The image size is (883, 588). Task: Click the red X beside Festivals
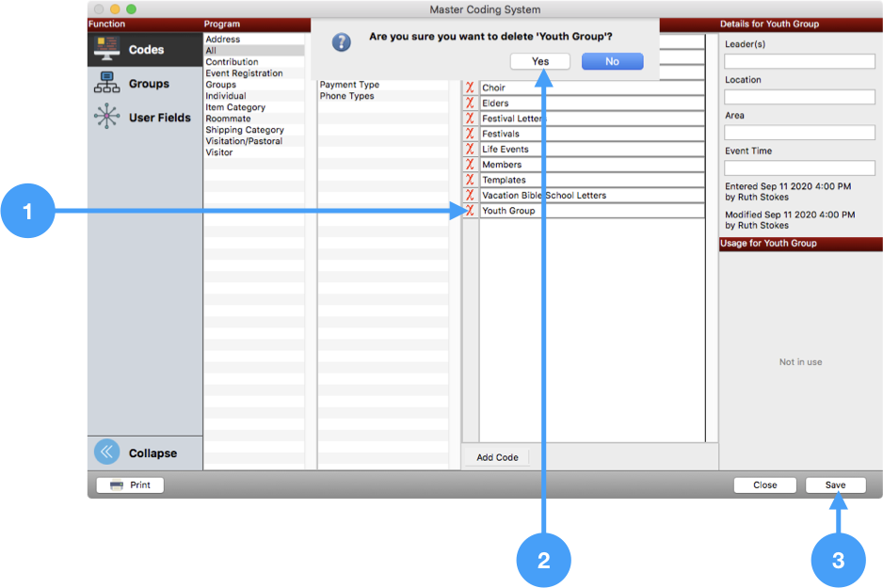(x=470, y=134)
